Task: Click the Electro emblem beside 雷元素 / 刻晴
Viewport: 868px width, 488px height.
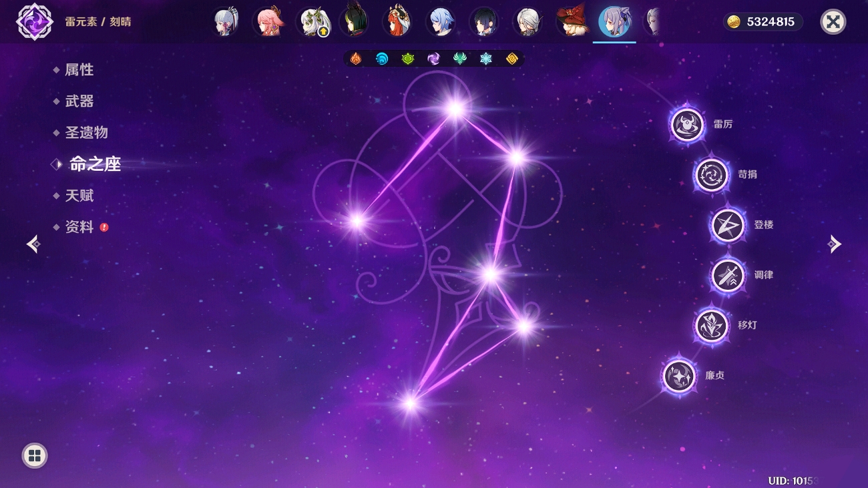Action: (x=33, y=22)
